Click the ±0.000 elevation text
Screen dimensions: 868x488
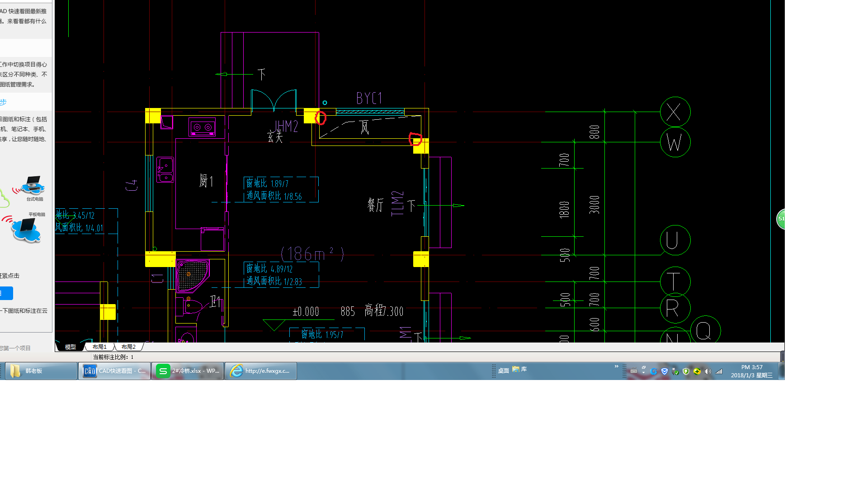306,311
